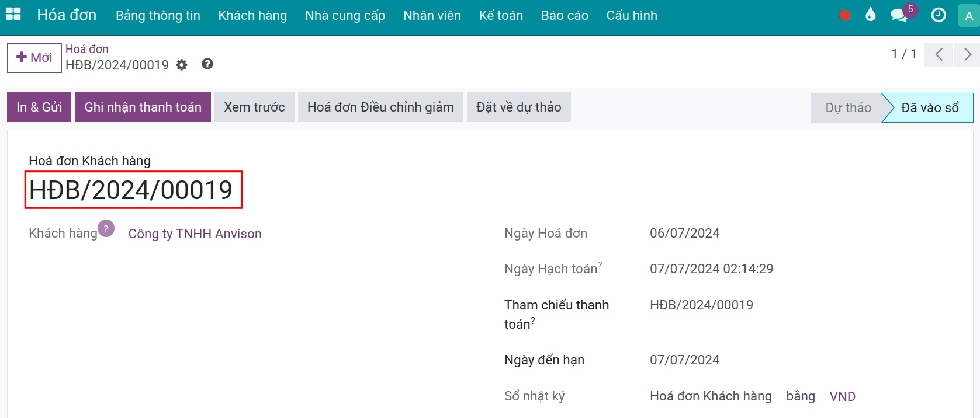Click breadcrumb record name HĐB/2024/00019

pyautogui.click(x=117, y=65)
